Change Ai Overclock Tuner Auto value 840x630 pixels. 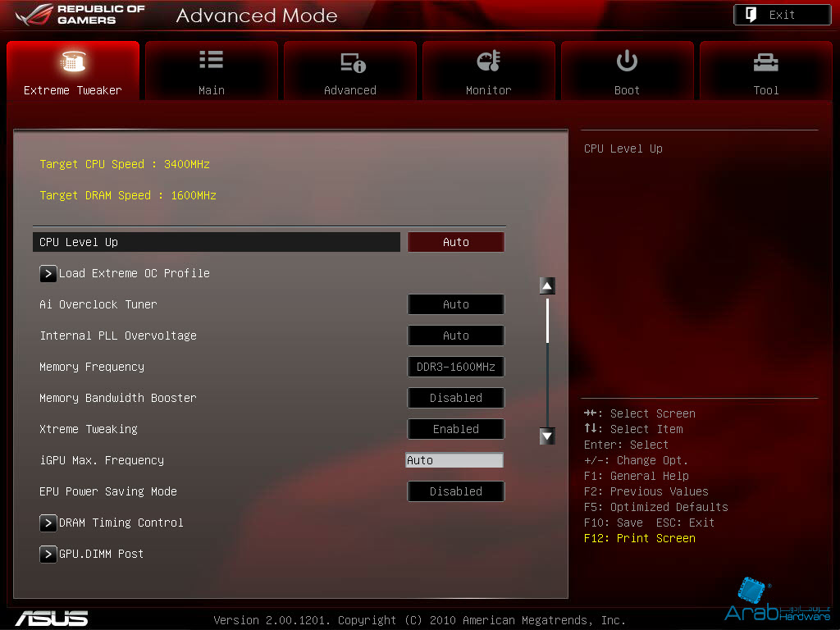click(456, 304)
